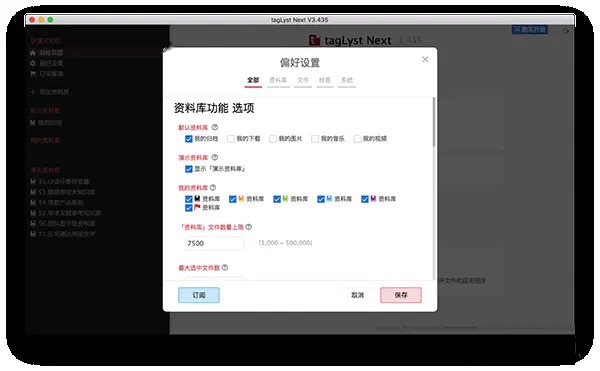
Task: Select sidebar library starting with 54
Action: tap(61, 202)
